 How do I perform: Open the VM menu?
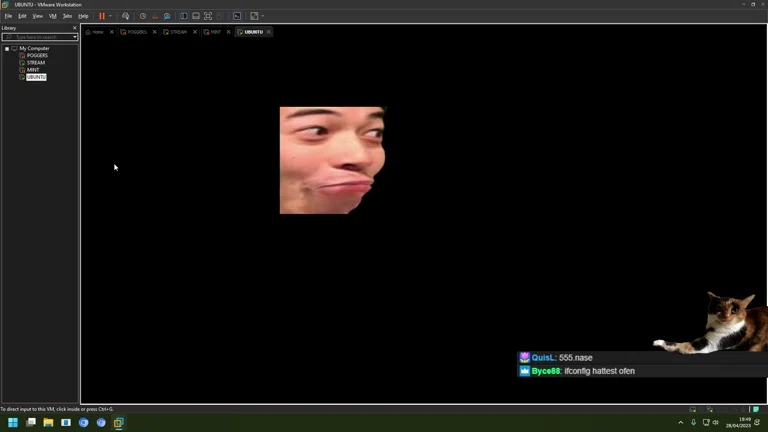coord(52,16)
